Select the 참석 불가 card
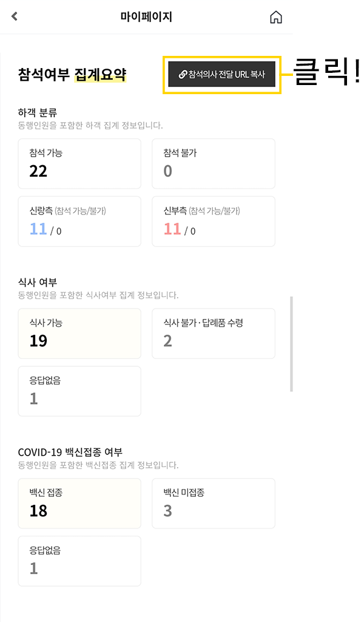The height and width of the screenshot is (622, 364). (x=214, y=163)
